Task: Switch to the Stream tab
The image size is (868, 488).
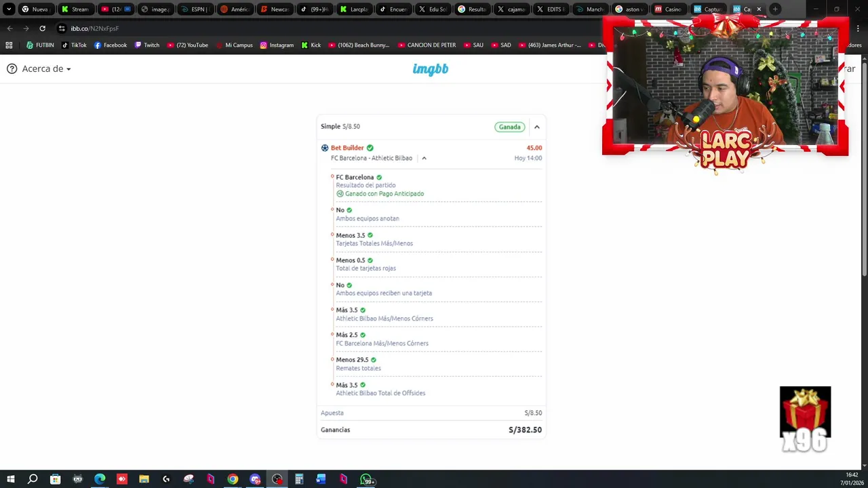Action: [x=75, y=9]
